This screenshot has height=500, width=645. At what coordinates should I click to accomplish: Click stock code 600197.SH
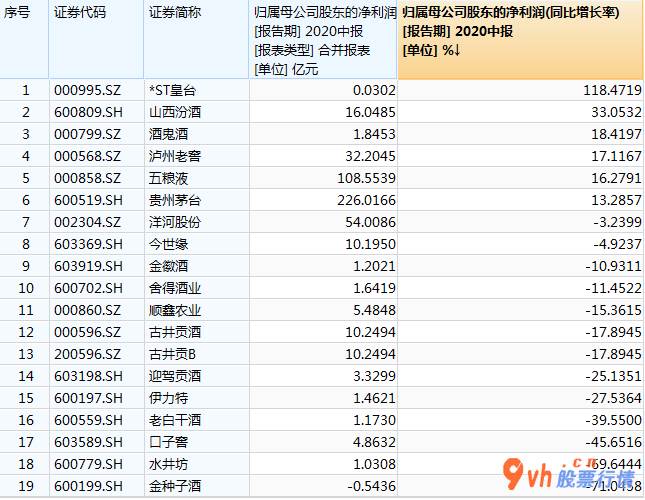tap(88, 398)
